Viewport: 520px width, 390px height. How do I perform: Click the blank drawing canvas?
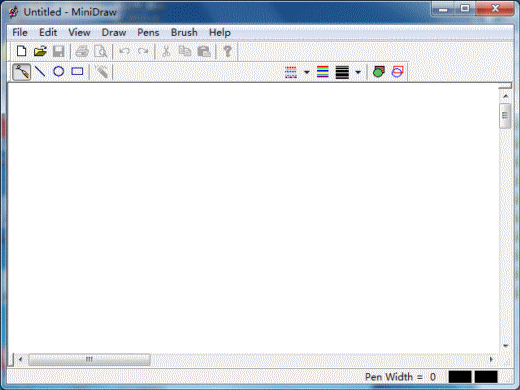(253, 218)
